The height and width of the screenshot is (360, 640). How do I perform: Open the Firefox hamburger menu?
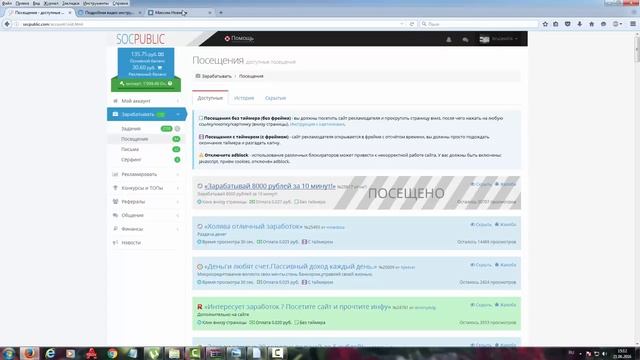[633, 24]
